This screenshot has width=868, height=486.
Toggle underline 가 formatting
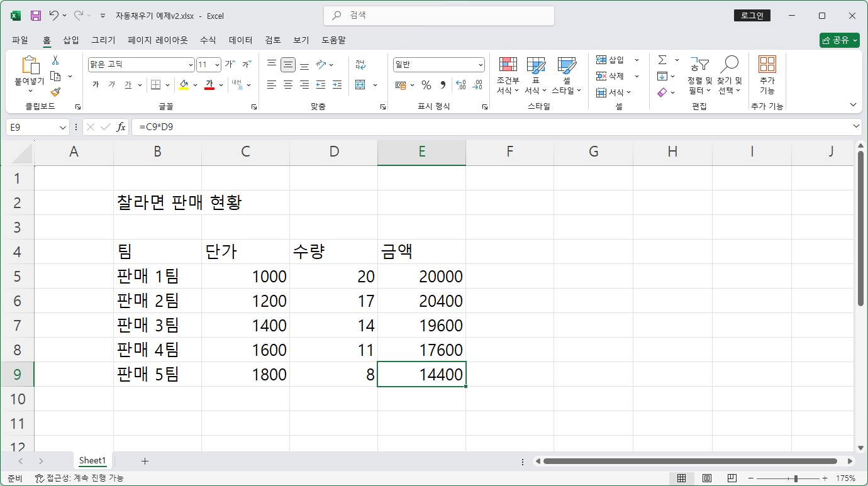(128, 84)
